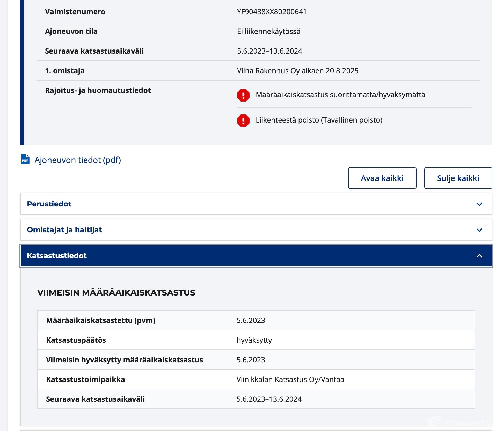
Task: Click chevron up on Katsastustiedot header
Action: tap(479, 256)
